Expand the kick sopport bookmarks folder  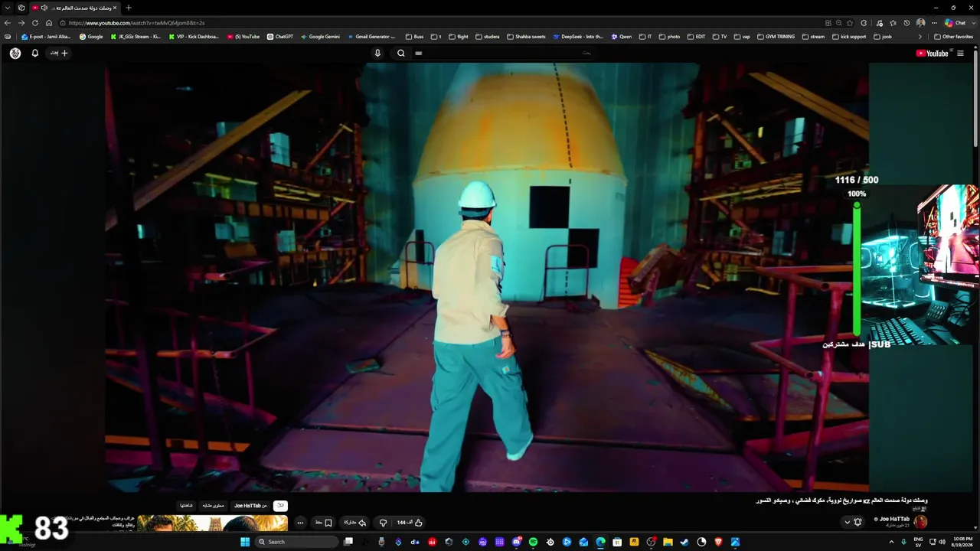[850, 37]
